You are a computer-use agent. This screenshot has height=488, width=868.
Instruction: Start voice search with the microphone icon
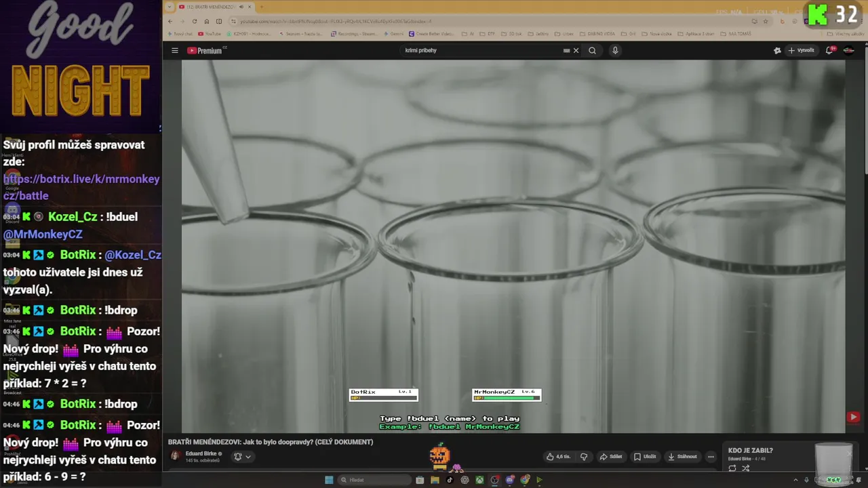[615, 50]
